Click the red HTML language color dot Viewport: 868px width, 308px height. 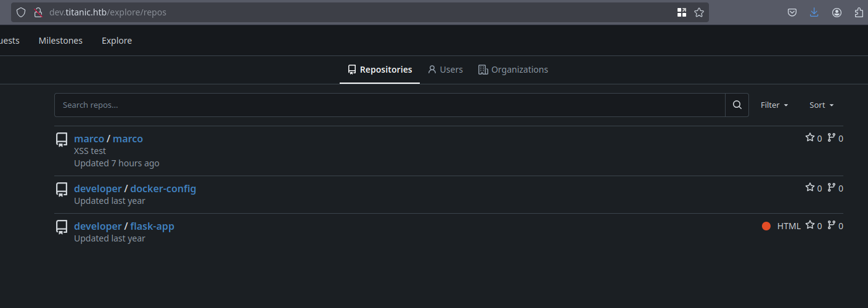766,226
